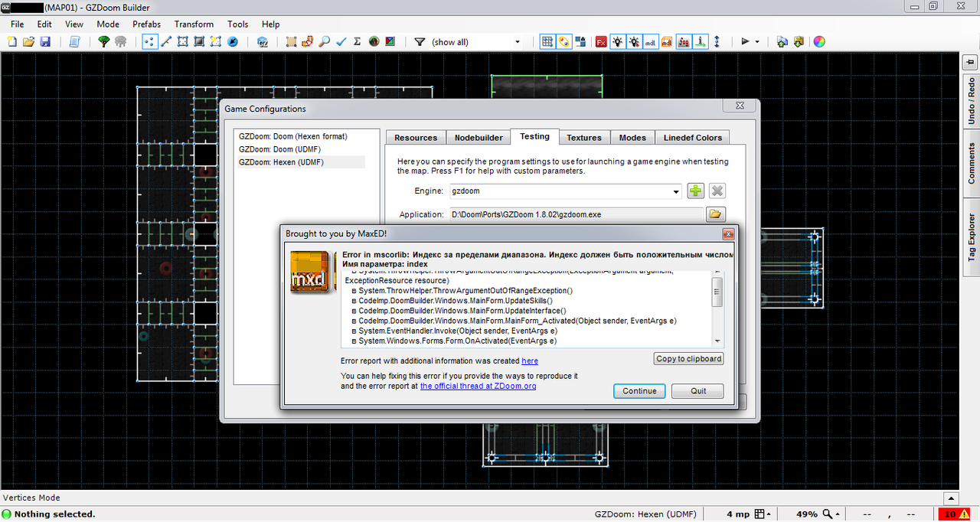This screenshot has width=980, height=522.
Task: Open the grid size '4 mp' arrow
Action: [769, 514]
